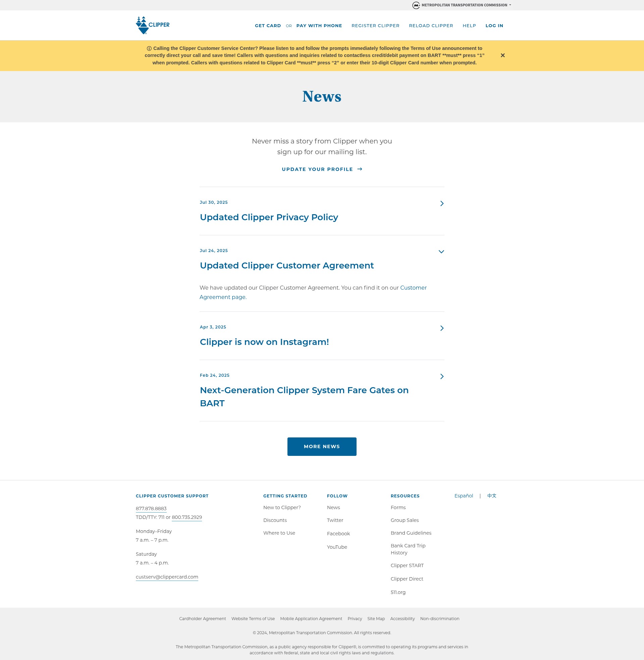Open Accessibility link

pyautogui.click(x=402, y=619)
